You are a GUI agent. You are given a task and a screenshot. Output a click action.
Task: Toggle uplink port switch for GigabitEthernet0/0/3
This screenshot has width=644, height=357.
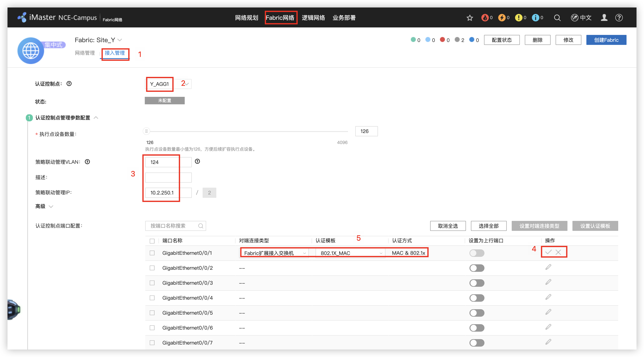pyautogui.click(x=477, y=283)
